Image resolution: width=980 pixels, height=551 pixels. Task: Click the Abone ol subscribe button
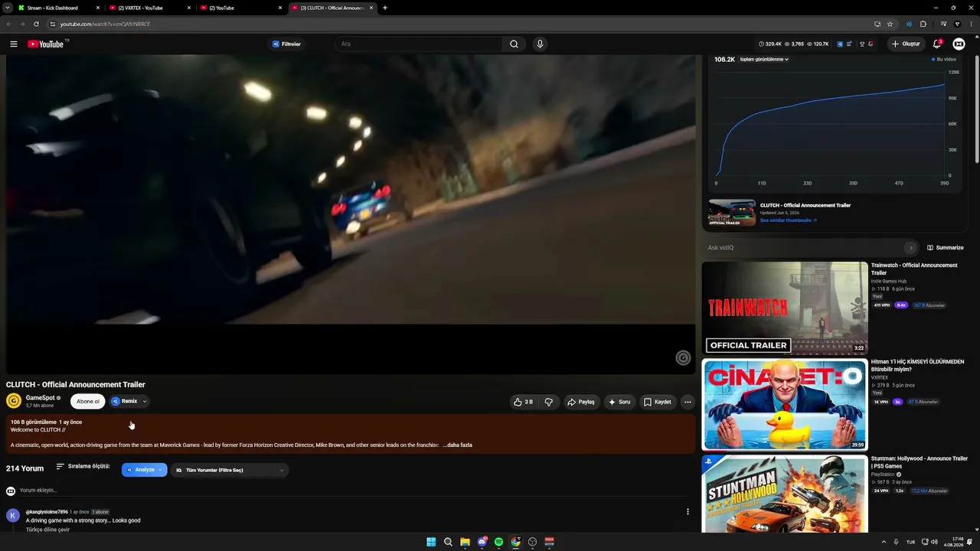87,401
